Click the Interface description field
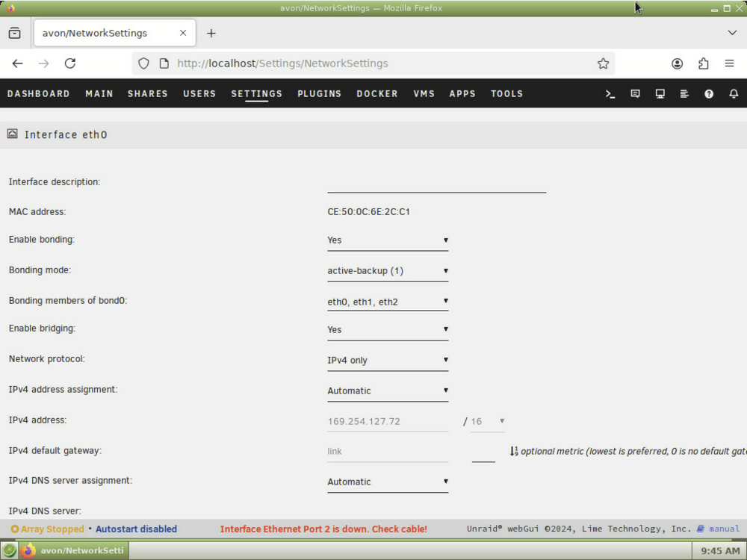Screen dimensions: 747x560 coord(436,184)
